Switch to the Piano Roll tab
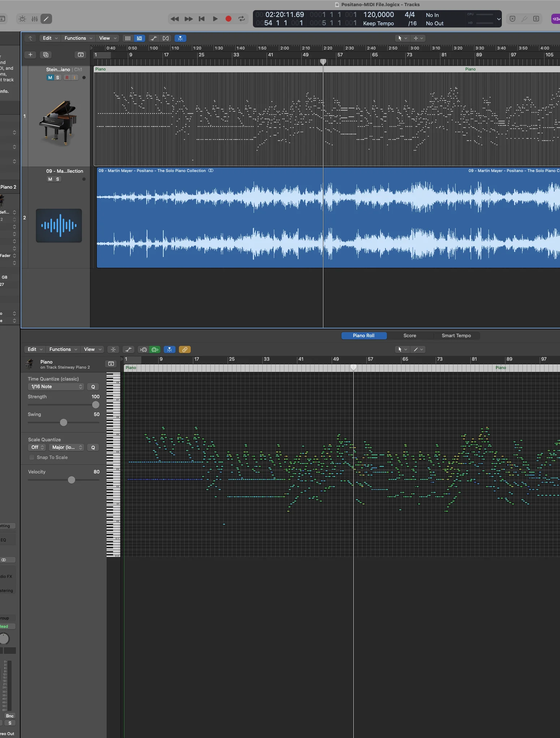This screenshot has width=560, height=738. (x=364, y=336)
